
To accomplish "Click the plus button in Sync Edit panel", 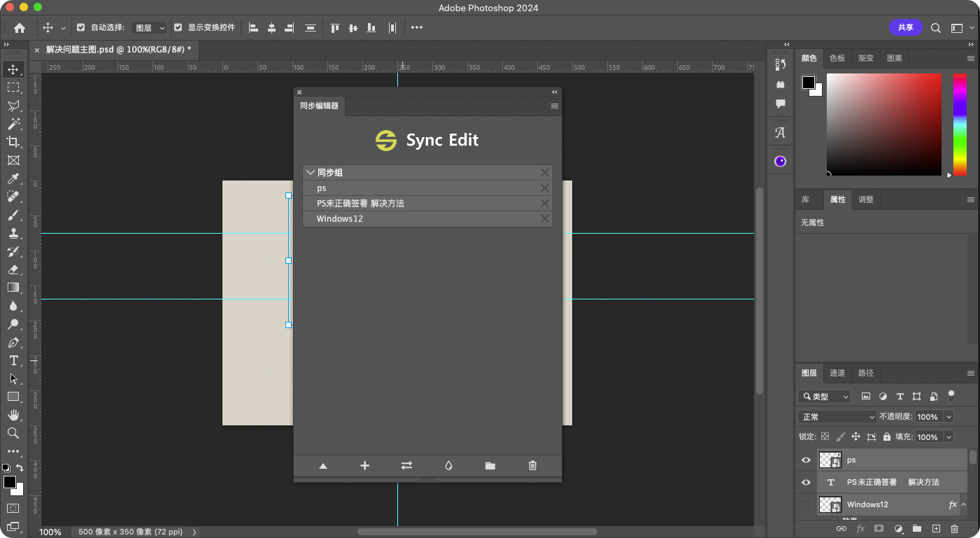I will click(364, 465).
